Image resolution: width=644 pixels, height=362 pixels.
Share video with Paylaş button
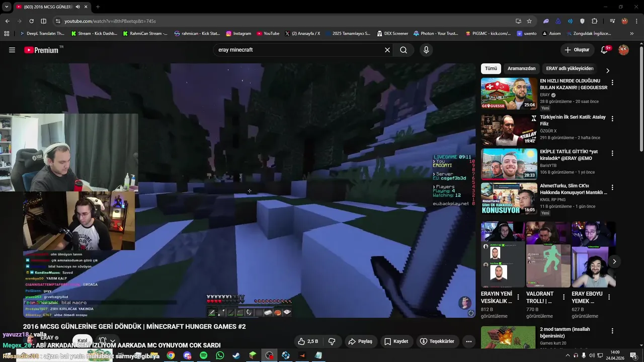(x=360, y=341)
